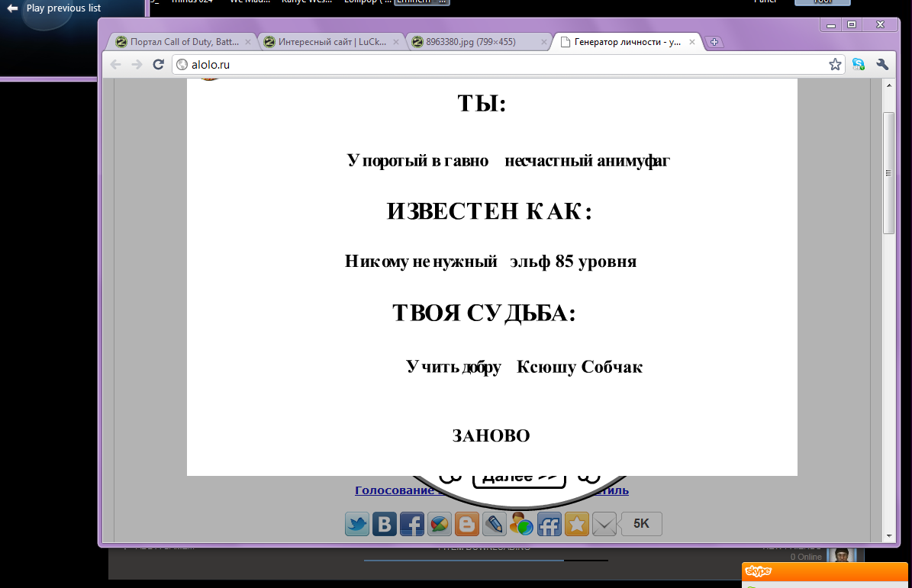Share the page on VKontakte

point(385,524)
